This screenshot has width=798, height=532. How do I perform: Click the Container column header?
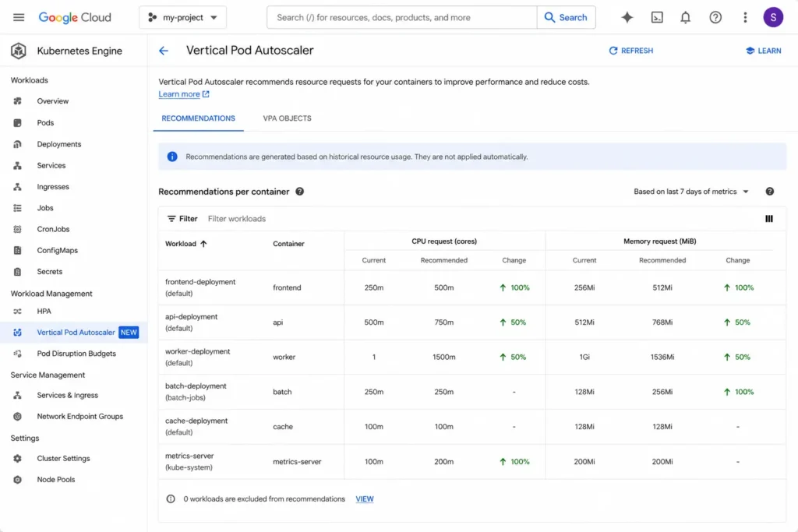pyautogui.click(x=288, y=244)
